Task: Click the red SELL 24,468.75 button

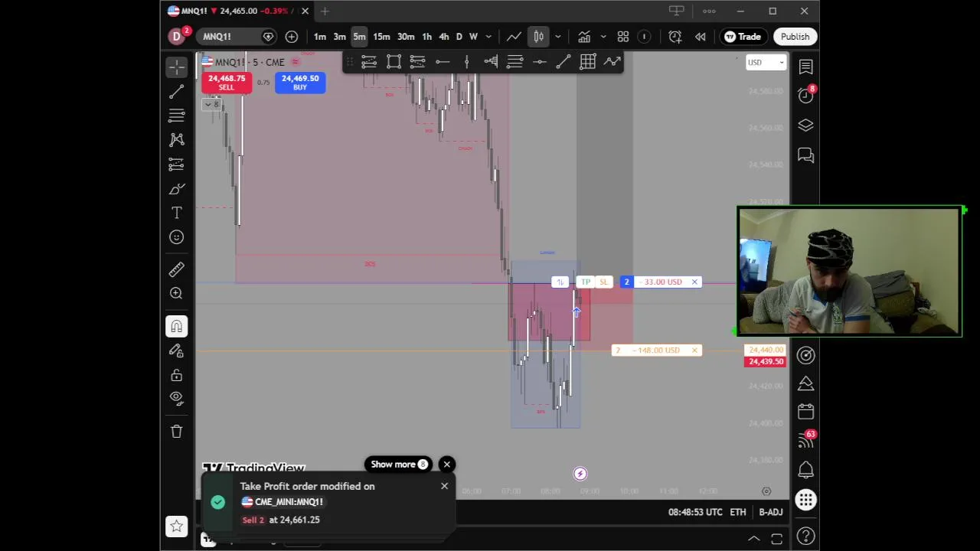Action: pos(227,83)
